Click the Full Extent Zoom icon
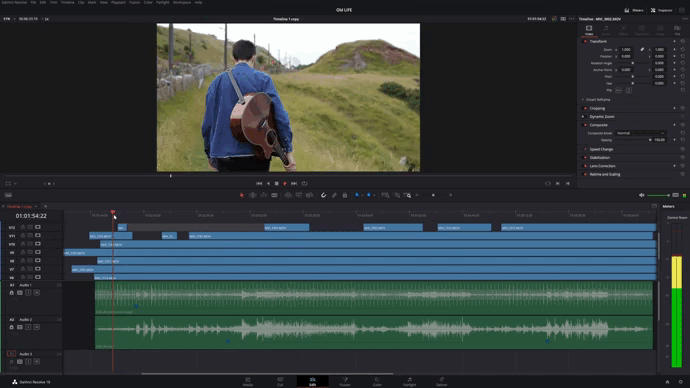The width and height of the screenshot is (690, 388). click(x=385, y=195)
